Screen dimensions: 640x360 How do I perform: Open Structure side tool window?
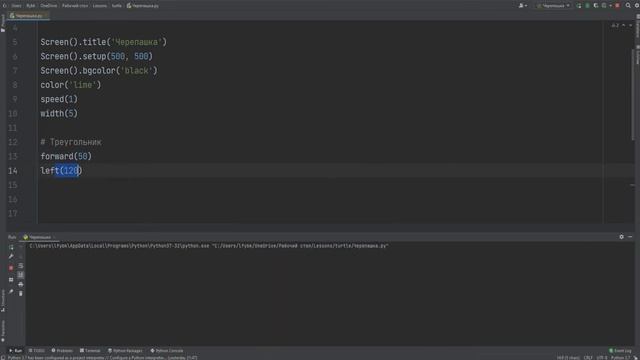pyautogui.click(x=3, y=301)
